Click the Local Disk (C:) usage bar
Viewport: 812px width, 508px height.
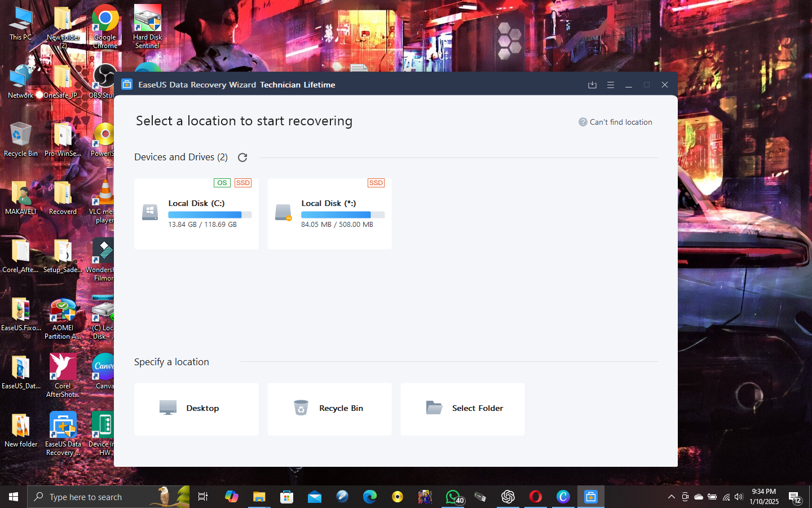click(x=210, y=214)
